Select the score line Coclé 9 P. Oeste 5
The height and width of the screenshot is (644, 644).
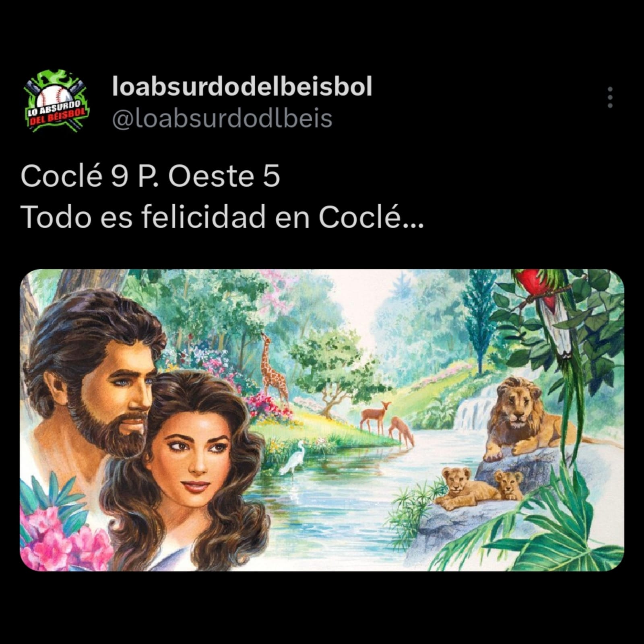click(150, 176)
